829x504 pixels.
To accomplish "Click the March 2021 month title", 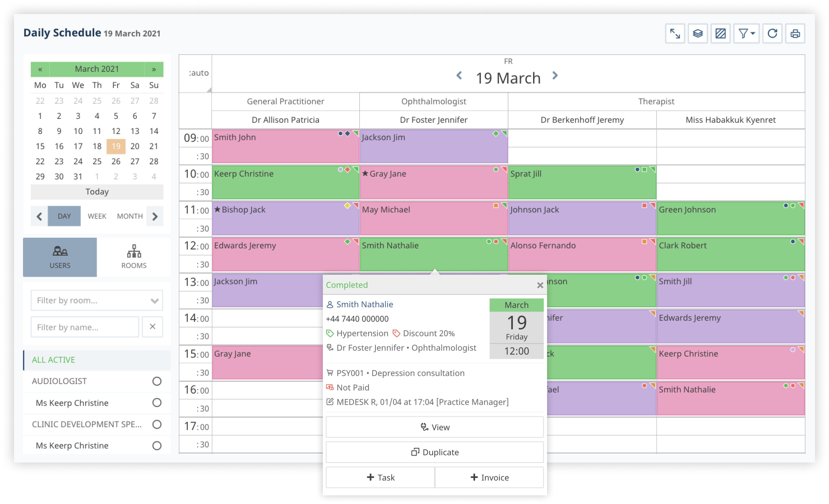I will (x=97, y=69).
